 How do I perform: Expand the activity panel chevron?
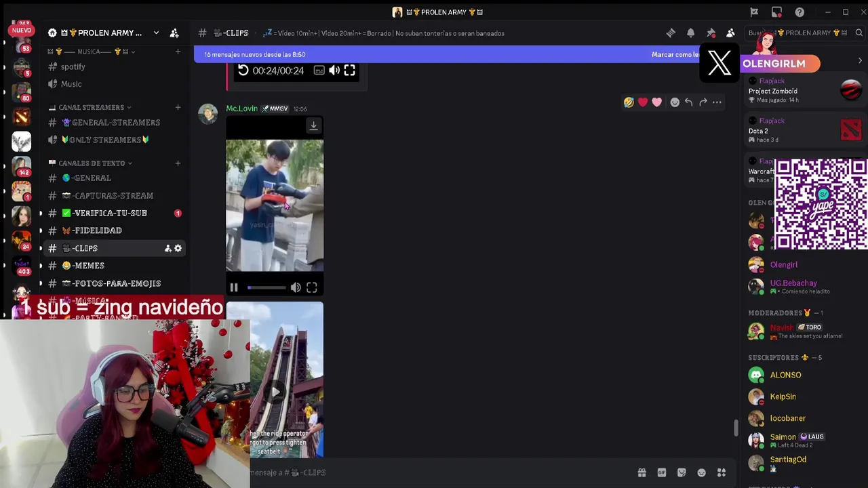860,61
